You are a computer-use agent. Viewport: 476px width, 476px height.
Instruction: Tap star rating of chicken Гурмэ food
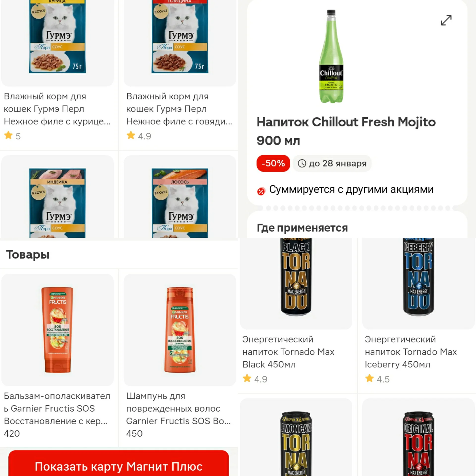(12, 136)
